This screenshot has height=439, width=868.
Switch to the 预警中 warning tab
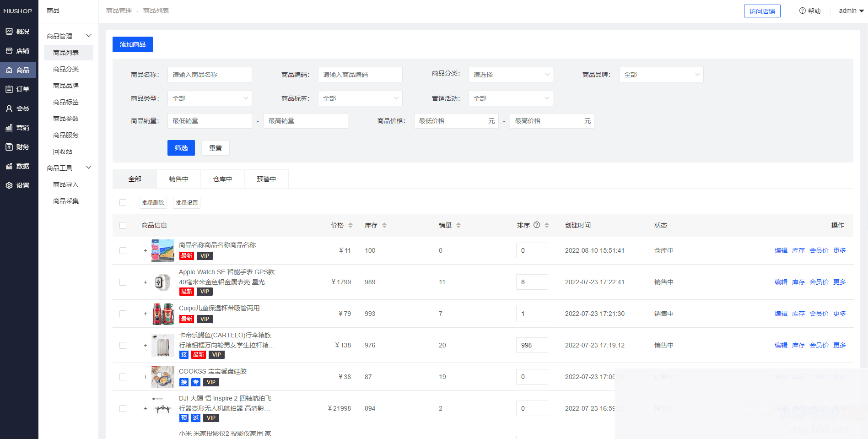(267, 179)
